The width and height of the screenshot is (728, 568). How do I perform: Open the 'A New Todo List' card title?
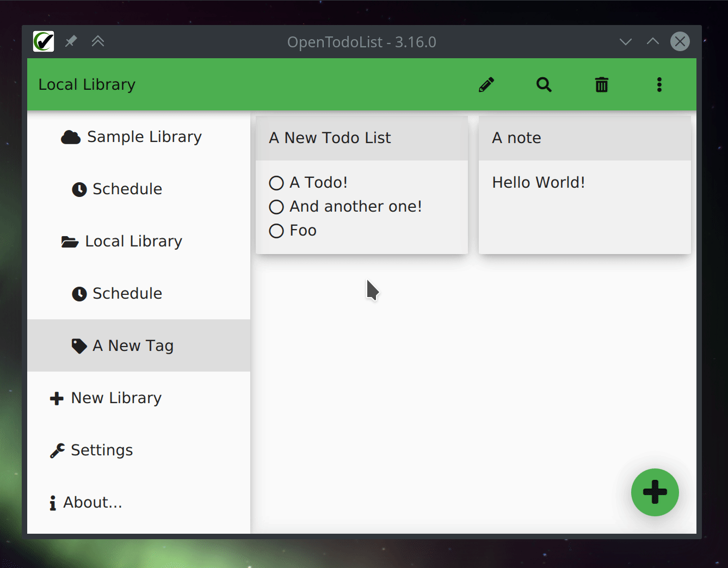click(330, 138)
